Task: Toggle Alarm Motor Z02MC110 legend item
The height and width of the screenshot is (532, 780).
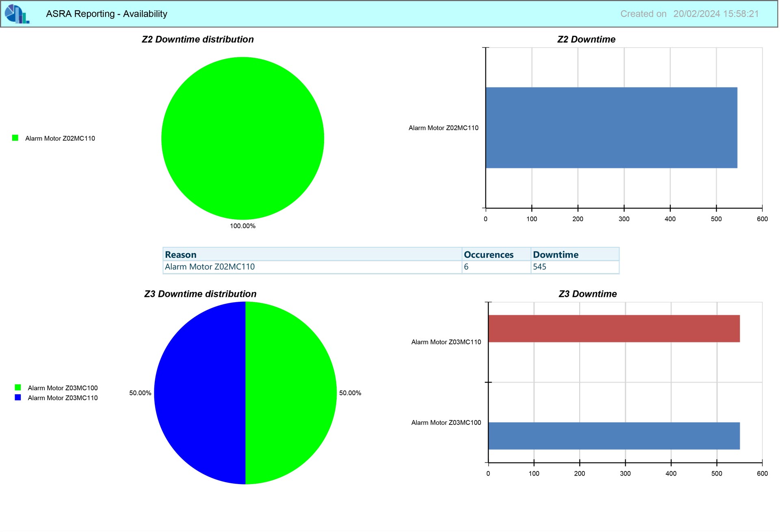Action: point(59,138)
